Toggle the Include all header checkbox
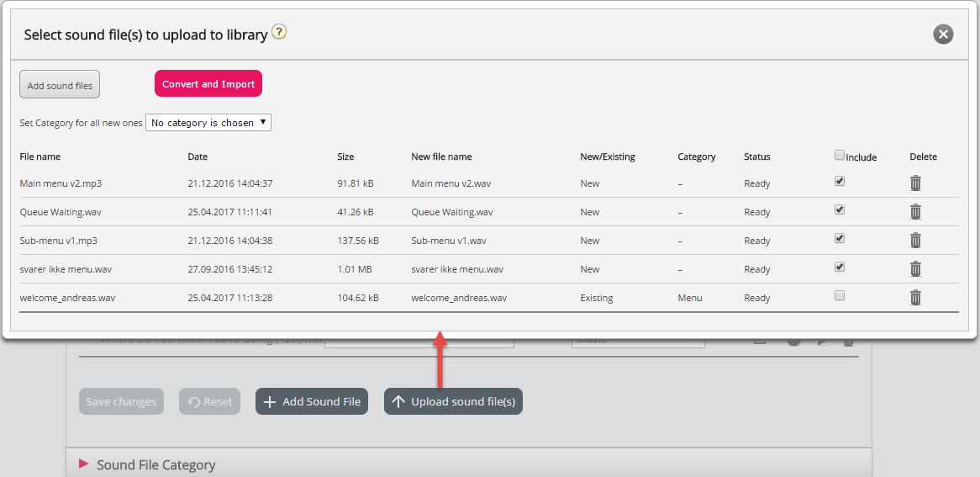This screenshot has height=477, width=980. click(x=840, y=155)
